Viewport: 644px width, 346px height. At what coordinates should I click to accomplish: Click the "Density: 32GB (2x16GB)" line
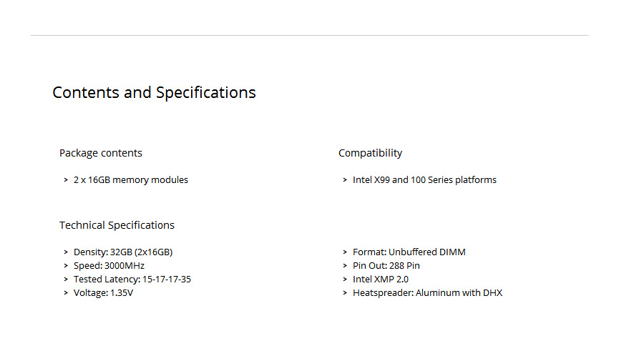pyautogui.click(x=123, y=252)
